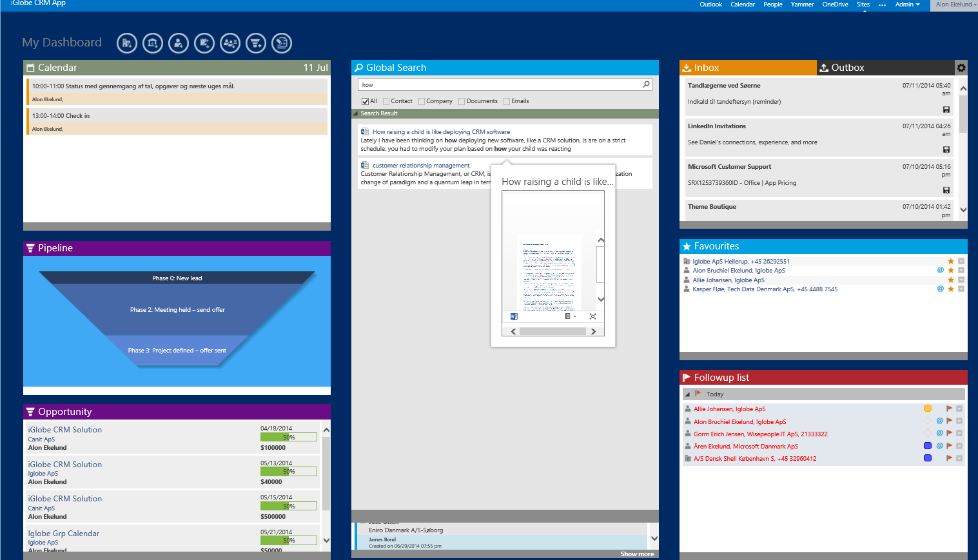This screenshot has width=978, height=560.
Task: Email Gorm Erich Jensen in Followup list
Action: pyautogui.click(x=940, y=433)
